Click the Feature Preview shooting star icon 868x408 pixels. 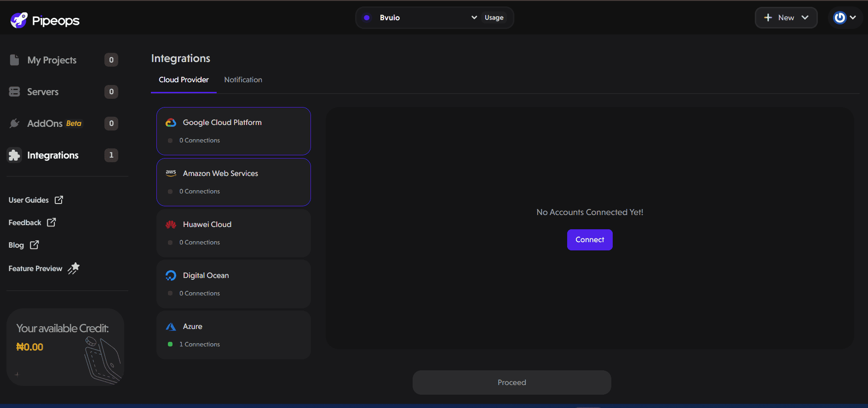tap(74, 268)
